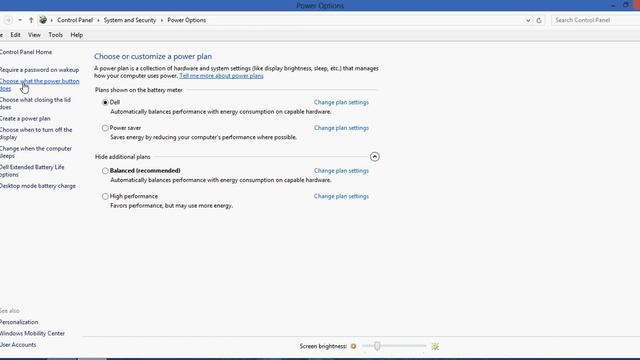Minimize the Power Options window
Viewport: 640px width, 360px height.
click(x=613, y=5)
